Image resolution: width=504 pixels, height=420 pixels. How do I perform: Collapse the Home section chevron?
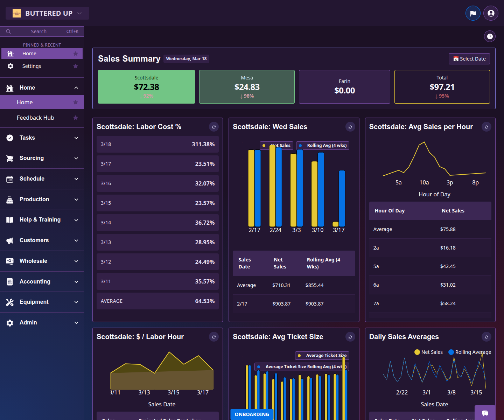[76, 87]
